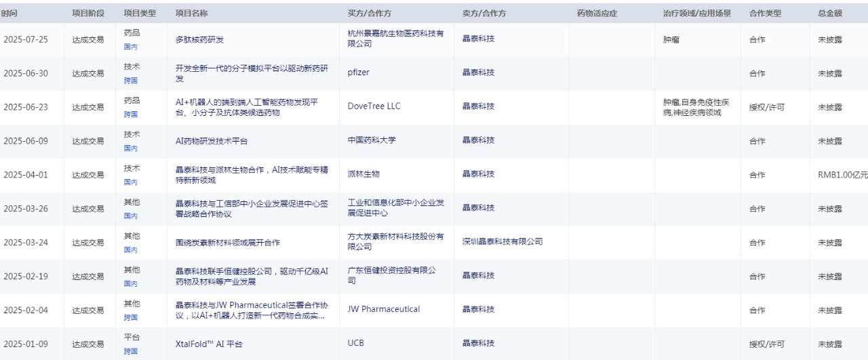Click 跨国 tag in the pfizer row
The height and width of the screenshot is (360, 868).
[130, 81]
